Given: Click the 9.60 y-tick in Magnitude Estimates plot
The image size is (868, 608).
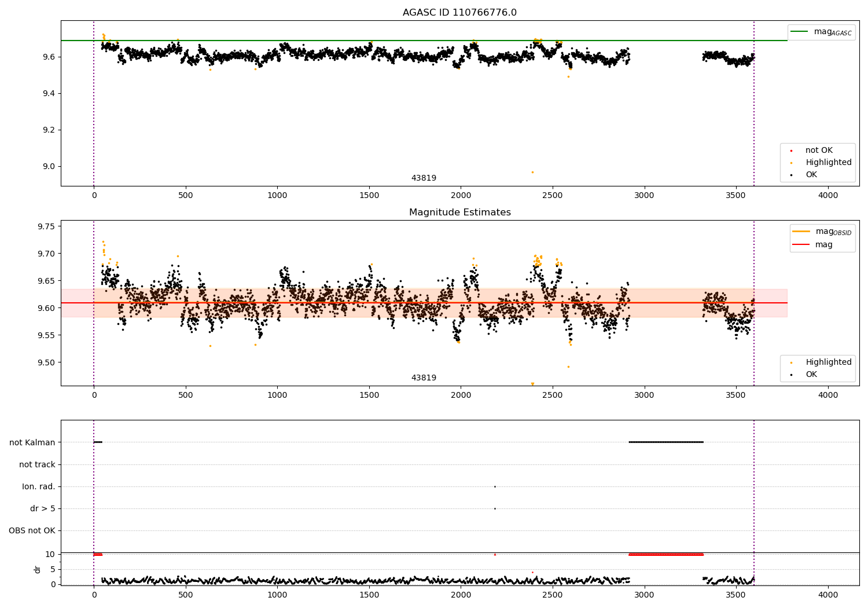Looking at the screenshot, I should tap(46, 308).
